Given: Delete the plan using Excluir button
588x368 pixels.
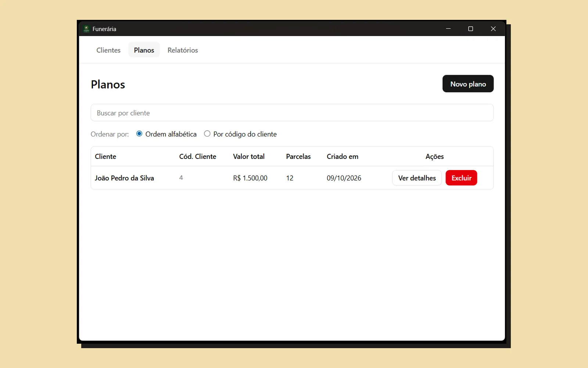Looking at the screenshot, I should pos(461,178).
